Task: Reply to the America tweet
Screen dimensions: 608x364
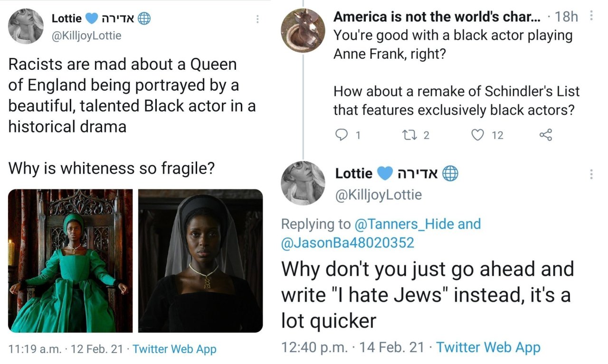Action: coord(341,135)
